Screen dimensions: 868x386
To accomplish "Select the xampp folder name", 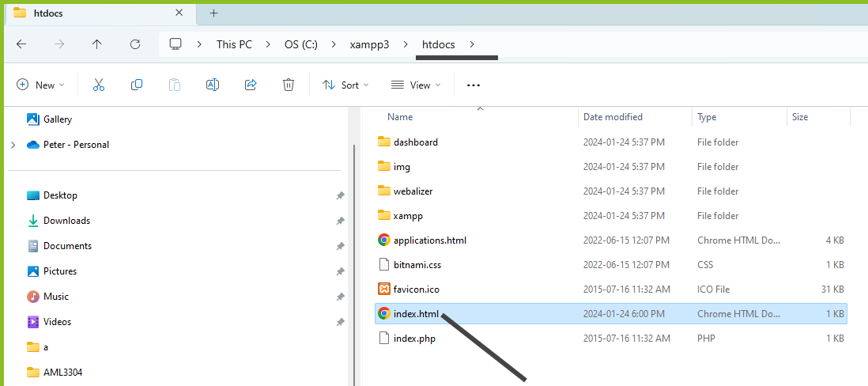I will [408, 215].
